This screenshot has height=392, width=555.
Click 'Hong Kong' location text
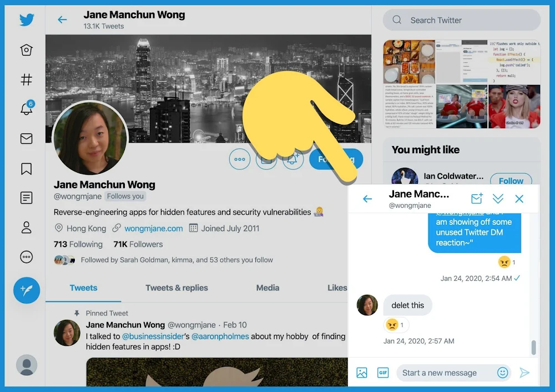point(87,228)
